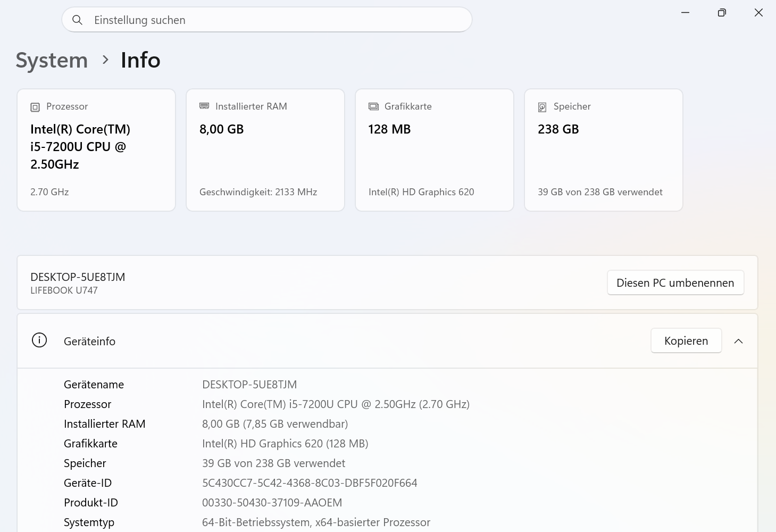Click the Geräteinfo section header label
The width and height of the screenshot is (776, 532).
(x=89, y=341)
